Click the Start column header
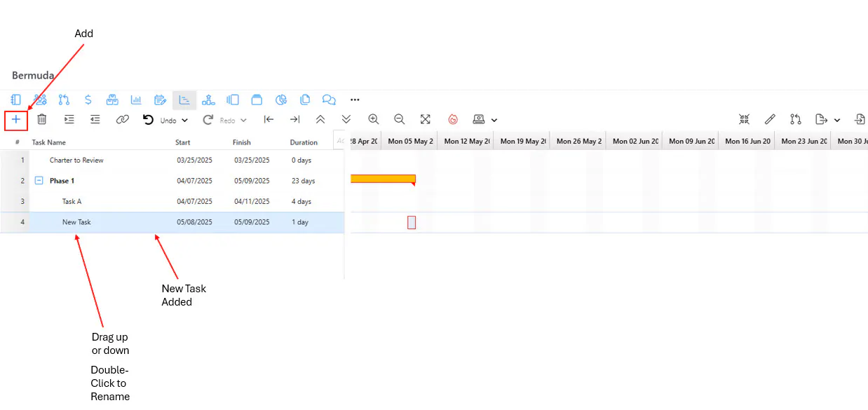 [x=183, y=142]
